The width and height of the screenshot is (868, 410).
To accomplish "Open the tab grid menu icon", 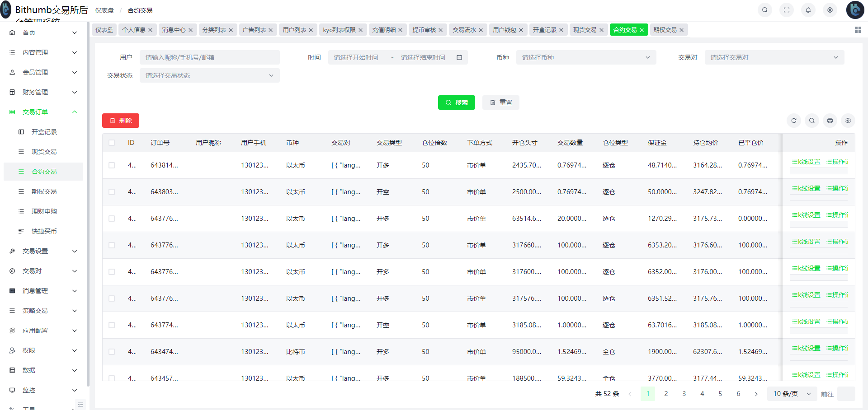I will (858, 30).
